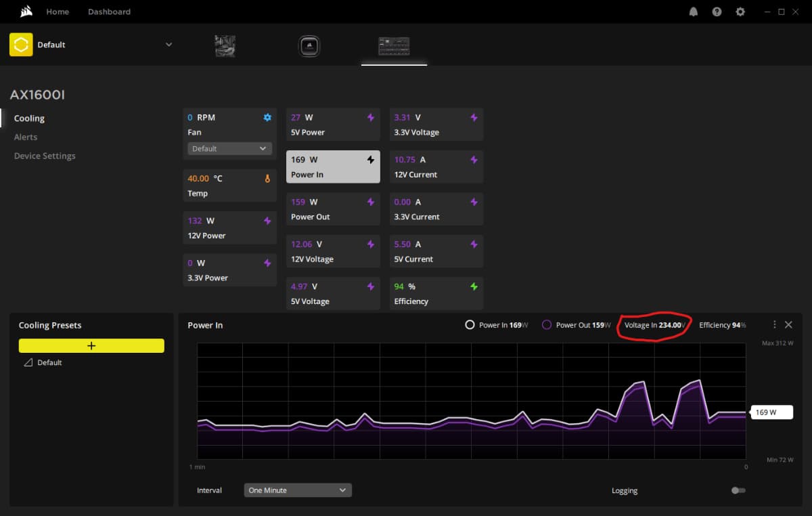Open the help question mark icon

point(717,12)
